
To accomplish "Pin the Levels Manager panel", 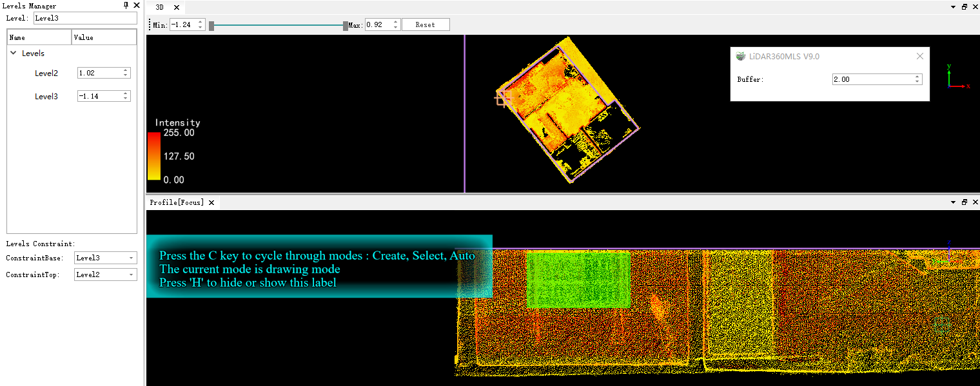I will (x=126, y=6).
